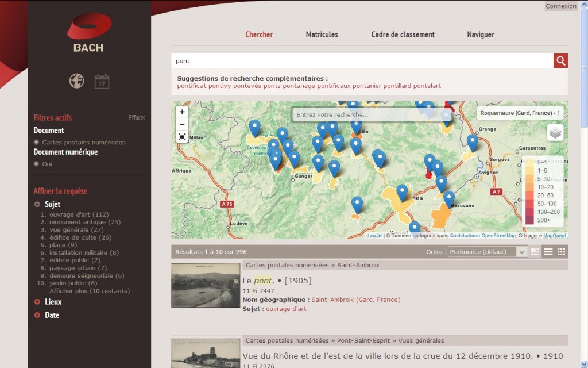Remove the 'Oui' document numérique filter

point(37,164)
